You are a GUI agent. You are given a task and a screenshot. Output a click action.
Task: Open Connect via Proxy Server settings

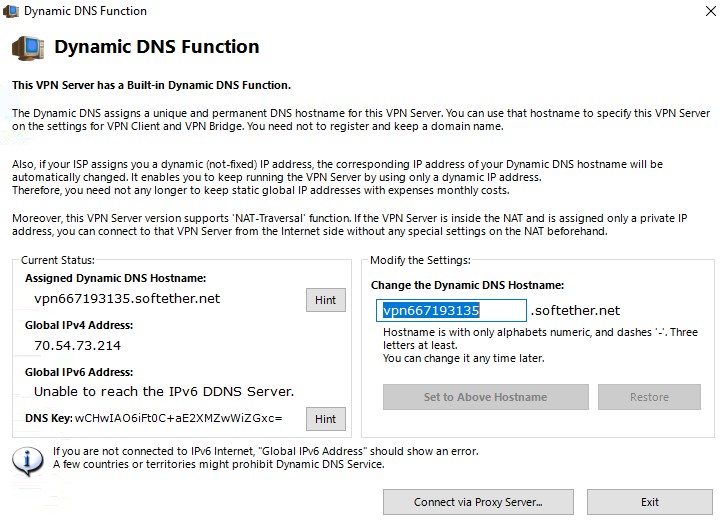tap(478, 502)
